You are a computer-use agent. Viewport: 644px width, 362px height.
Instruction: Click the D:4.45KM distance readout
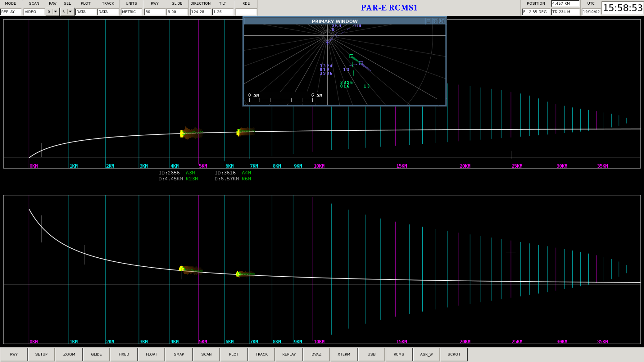(171, 179)
